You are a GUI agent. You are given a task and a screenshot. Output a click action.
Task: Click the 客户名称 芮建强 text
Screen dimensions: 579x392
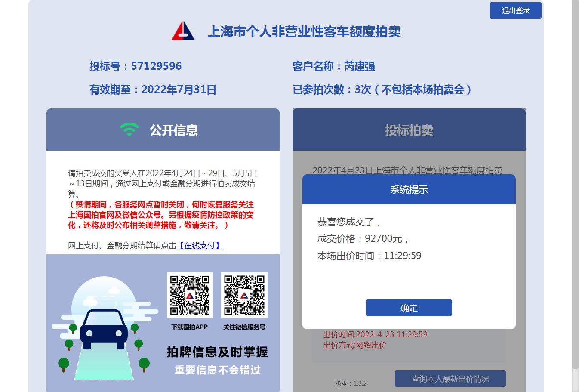(x=333, y=66)
